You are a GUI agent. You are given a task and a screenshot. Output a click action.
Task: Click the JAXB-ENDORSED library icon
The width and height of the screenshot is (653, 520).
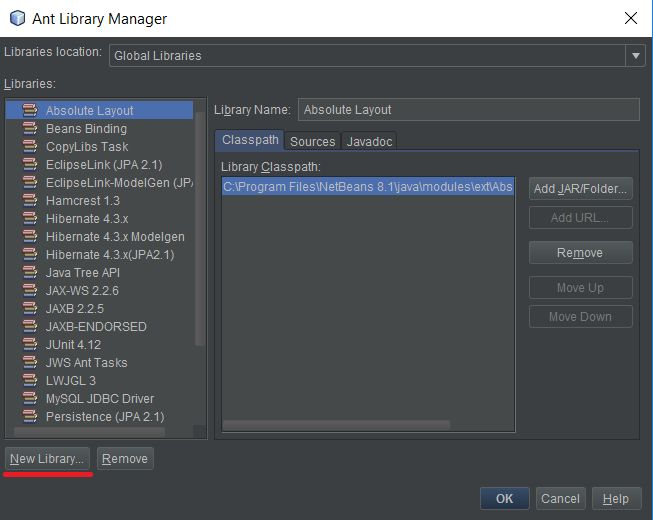(x=30, y=326)
